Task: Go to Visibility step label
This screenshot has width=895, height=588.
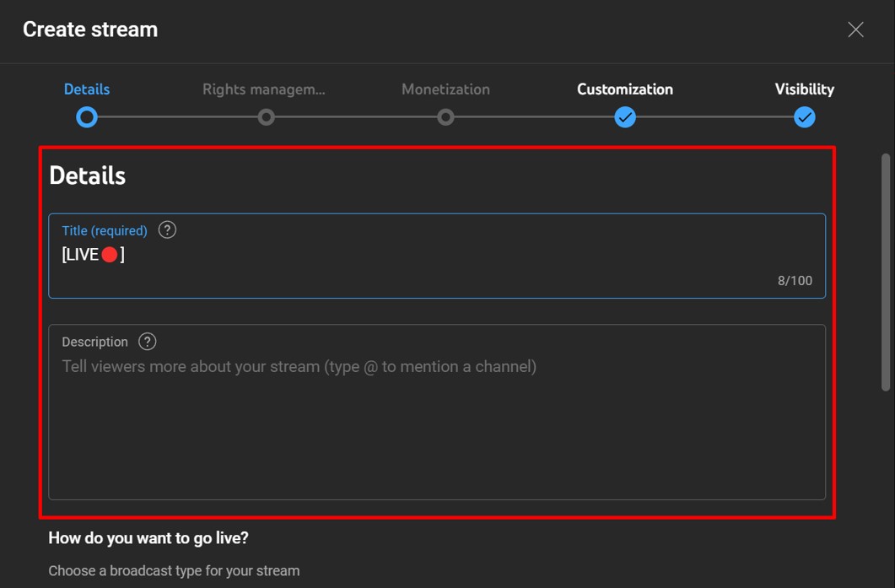Action: (x=804, y=89)
